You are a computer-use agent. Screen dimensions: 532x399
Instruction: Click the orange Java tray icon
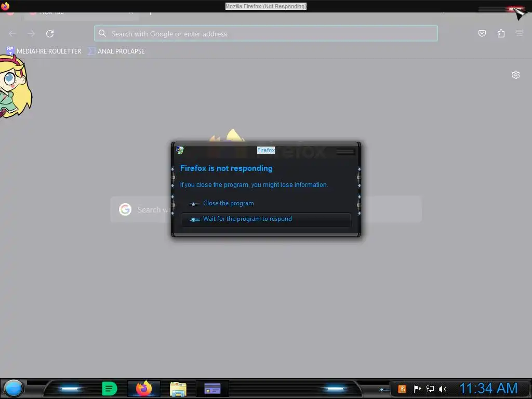[402, 389]
